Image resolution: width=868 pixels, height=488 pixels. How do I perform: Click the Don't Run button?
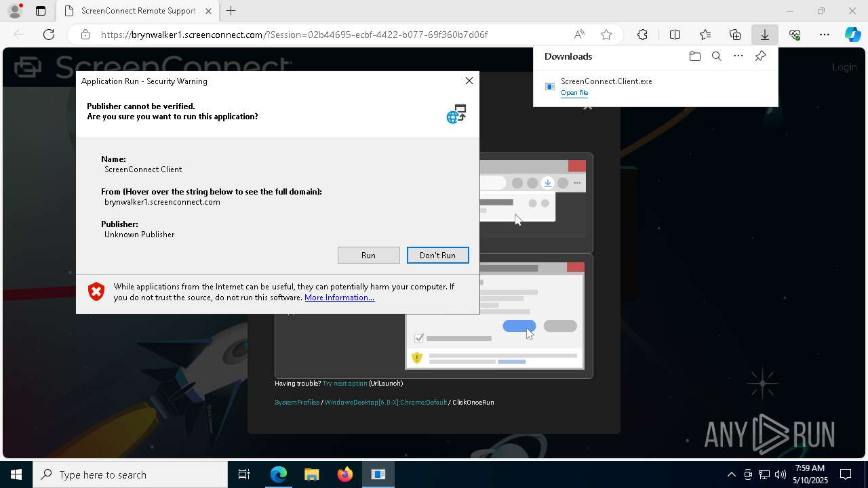437,255
